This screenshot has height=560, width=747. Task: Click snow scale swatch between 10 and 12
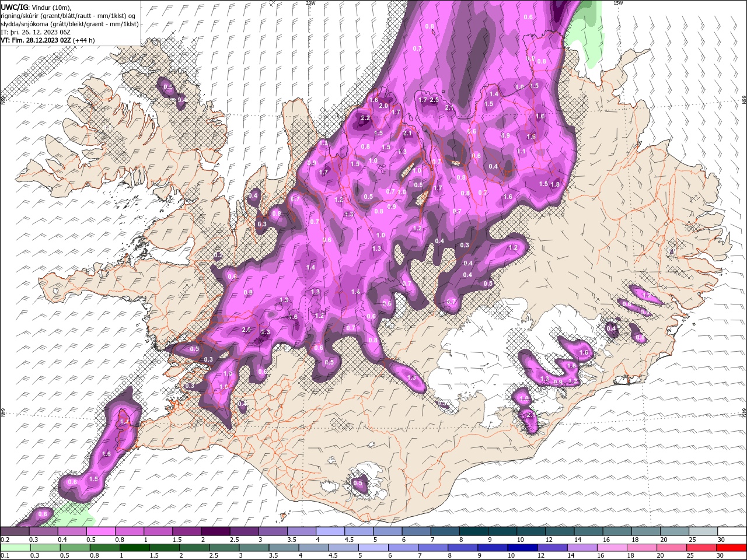pyautogui.click(x=532, y=531)
